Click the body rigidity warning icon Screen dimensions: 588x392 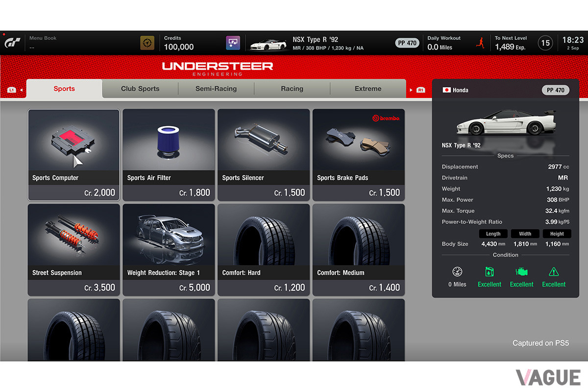554,272
